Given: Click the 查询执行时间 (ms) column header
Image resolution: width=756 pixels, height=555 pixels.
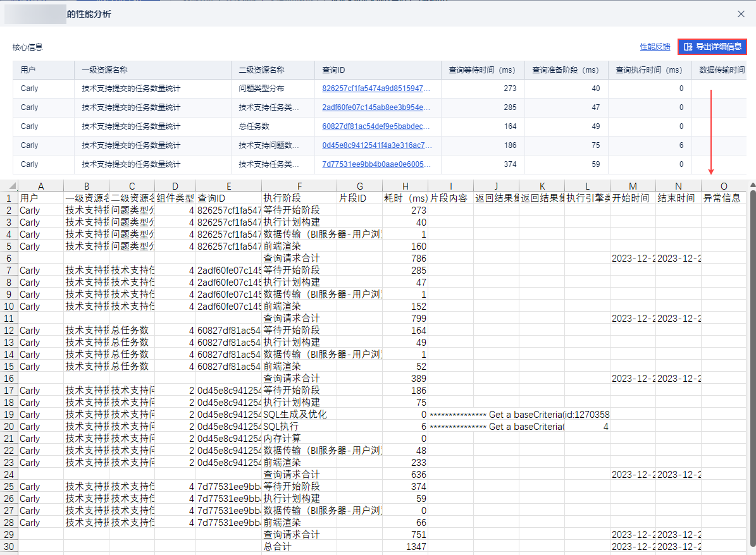Looking at the screenshot, I should 650,70.
